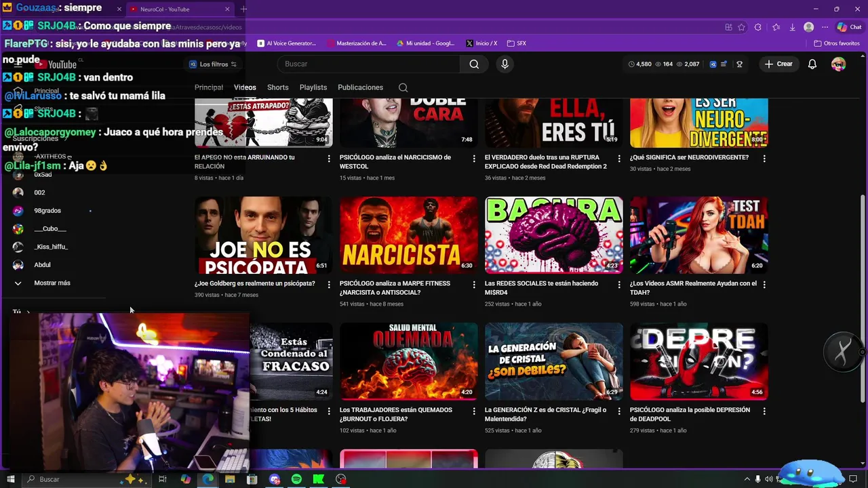Screen dimensions: 868x488
Task: Open new browser tab plus button
Action: 243,9
